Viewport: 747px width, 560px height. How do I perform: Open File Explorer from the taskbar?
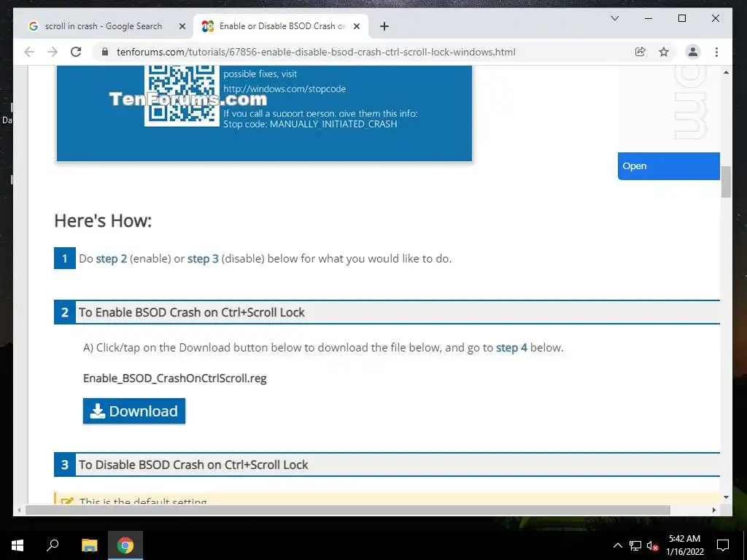[89, 545]
